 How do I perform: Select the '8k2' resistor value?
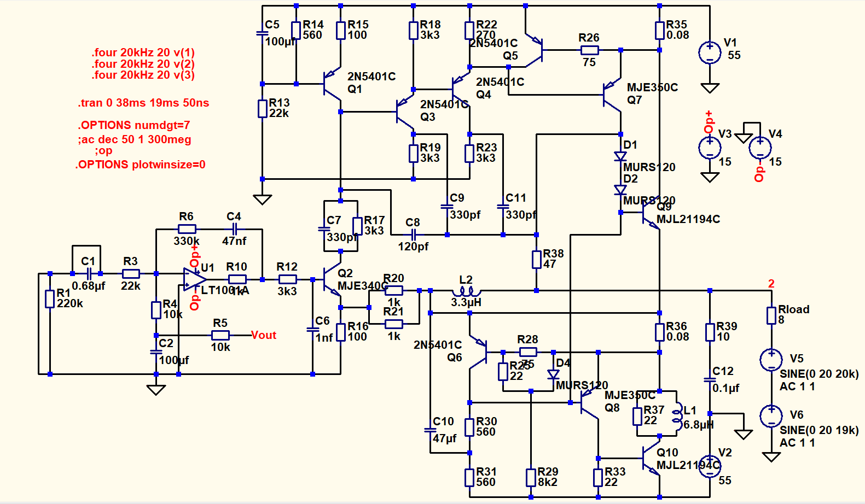[548, 482]
